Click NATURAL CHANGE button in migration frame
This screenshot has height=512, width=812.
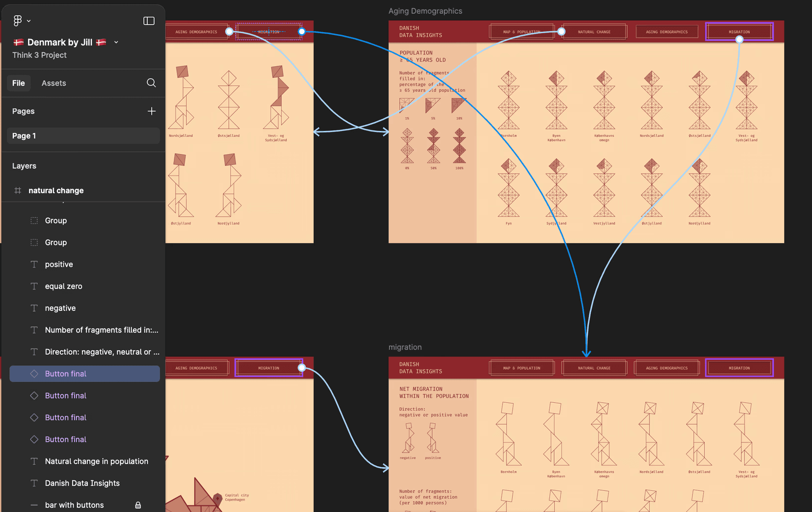[594, 368]
